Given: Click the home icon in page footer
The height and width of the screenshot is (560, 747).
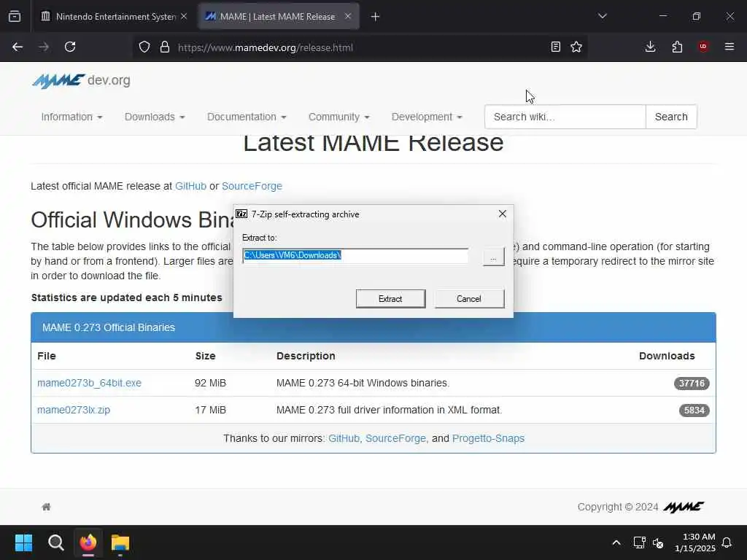Looking at the screenshot, I should point(46,507).
